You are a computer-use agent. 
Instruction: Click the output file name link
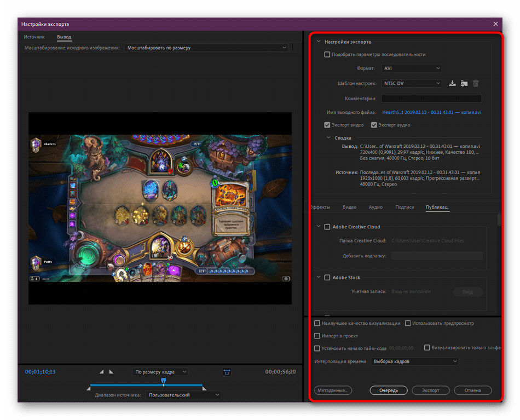point(431,112)
